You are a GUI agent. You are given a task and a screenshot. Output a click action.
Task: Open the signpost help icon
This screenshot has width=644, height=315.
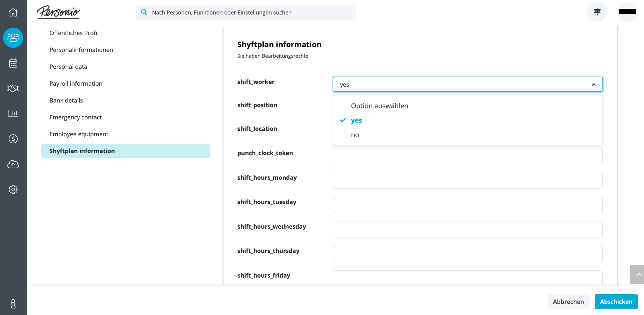(x=597, y=12)
